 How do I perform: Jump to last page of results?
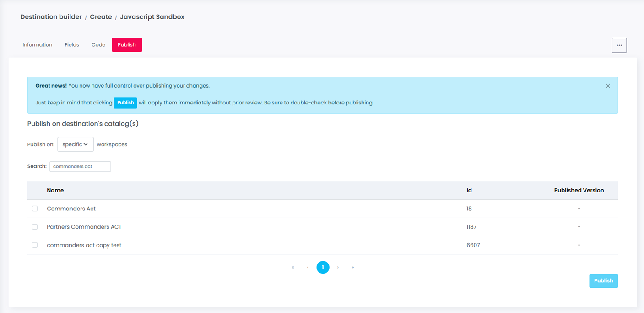point(352,267)
